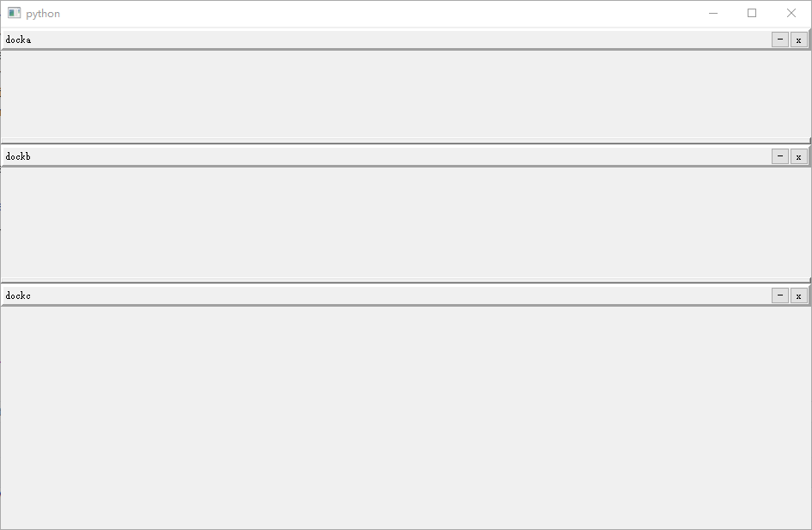The height and width of the screenshot is (530, 812).
Task: Close the dockc panel with x
Action: click(x=798, y=295)
